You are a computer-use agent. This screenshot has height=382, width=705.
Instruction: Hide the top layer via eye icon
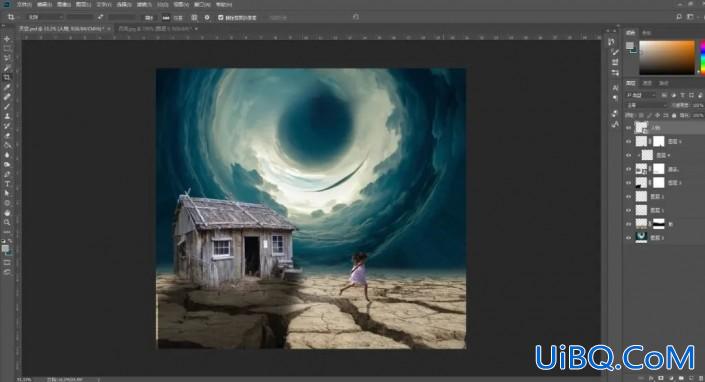click(629, 128)
